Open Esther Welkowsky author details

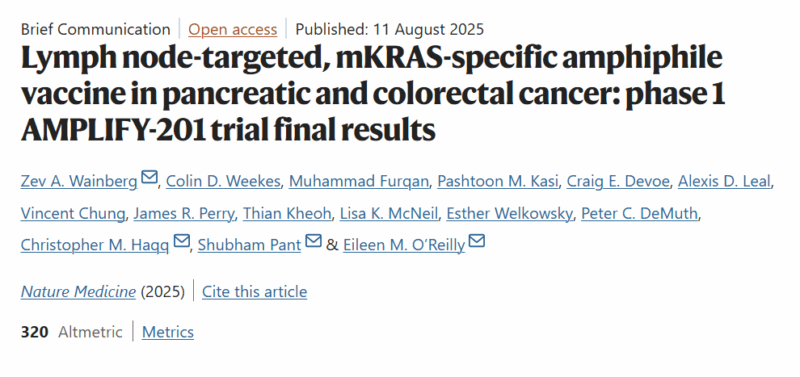509,213
